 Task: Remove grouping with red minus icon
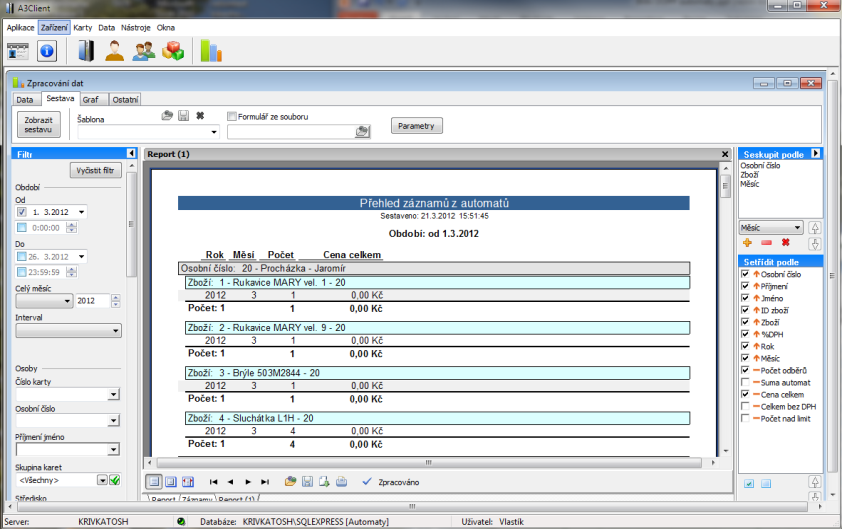[766, 243]
